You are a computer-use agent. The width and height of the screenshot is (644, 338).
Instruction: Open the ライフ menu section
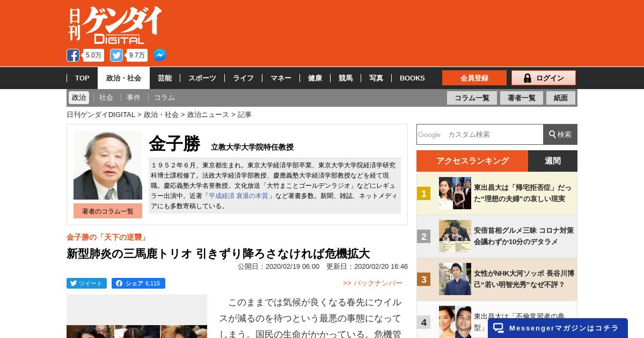pyautogui.click(x=243, y=78)
